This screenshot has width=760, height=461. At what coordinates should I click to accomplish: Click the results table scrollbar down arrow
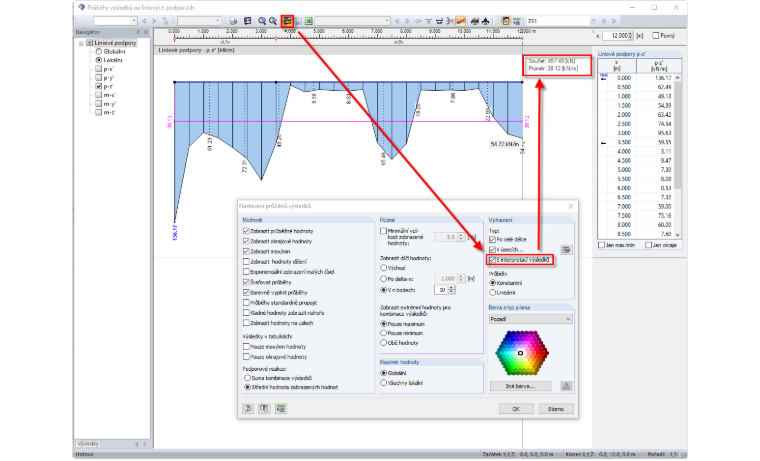click(x=678, y=235)
